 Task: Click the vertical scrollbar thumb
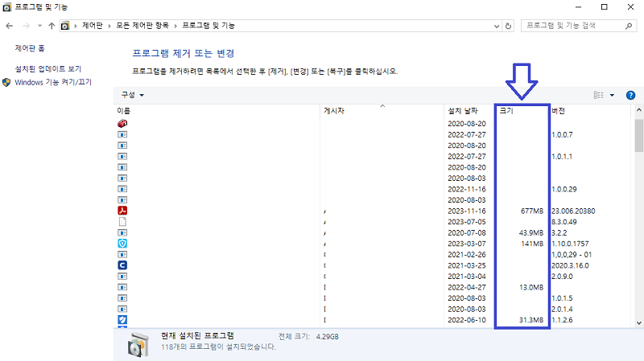(x=638, y=136)
